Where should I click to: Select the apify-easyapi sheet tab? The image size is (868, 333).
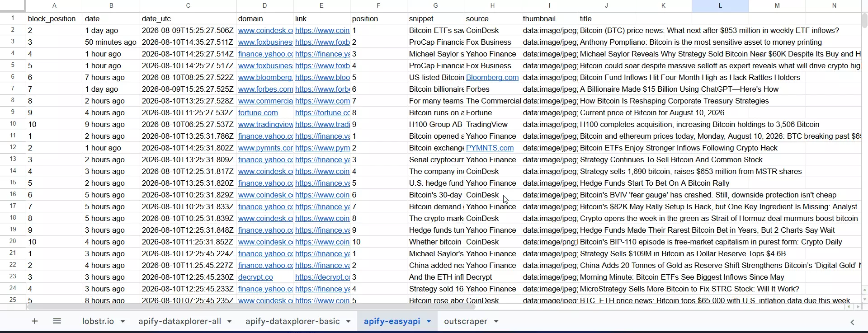tap(392, 321)
